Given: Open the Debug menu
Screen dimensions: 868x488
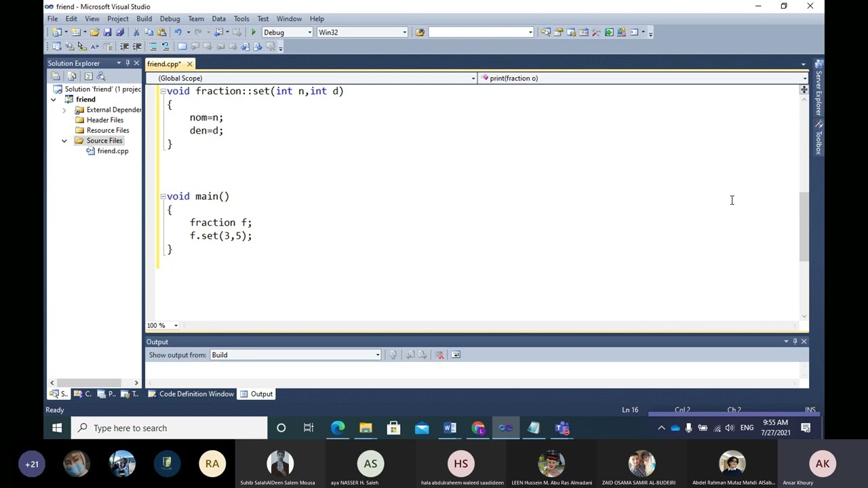Looking at the screenshot, I should (x=170, y=18).
